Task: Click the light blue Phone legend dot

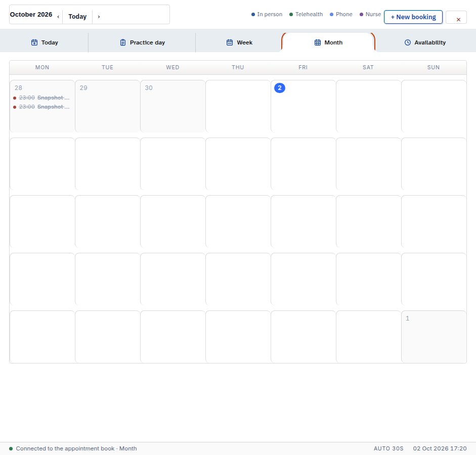Action: point(331,15)
